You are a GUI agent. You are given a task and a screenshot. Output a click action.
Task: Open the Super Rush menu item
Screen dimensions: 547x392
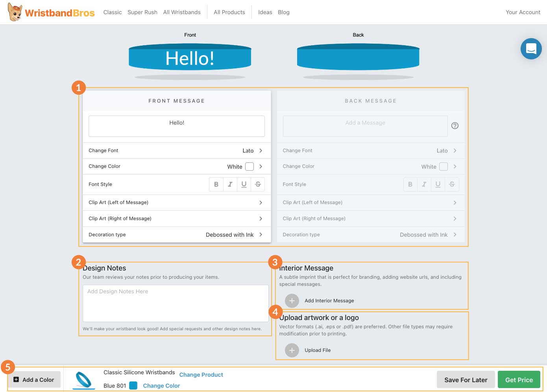pos(142,12)
